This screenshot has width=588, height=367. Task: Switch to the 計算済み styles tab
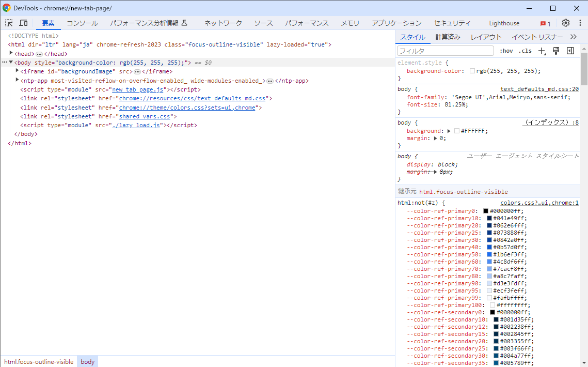448,37
